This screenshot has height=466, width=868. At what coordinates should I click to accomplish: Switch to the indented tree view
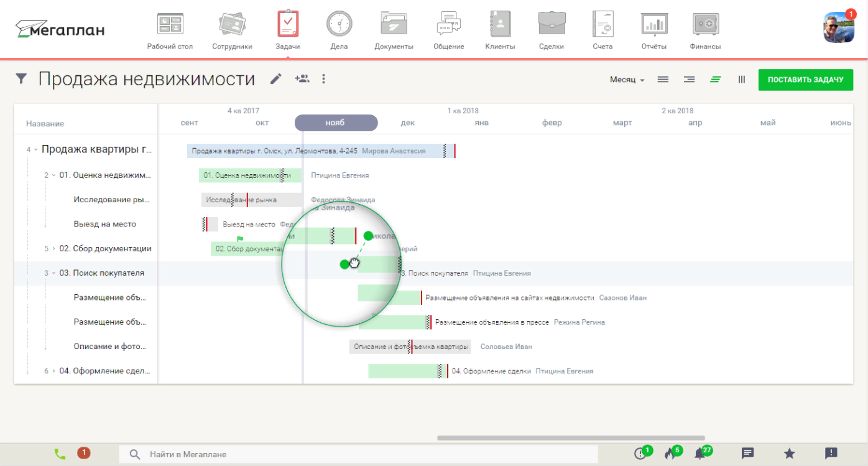tap(689, 80)
